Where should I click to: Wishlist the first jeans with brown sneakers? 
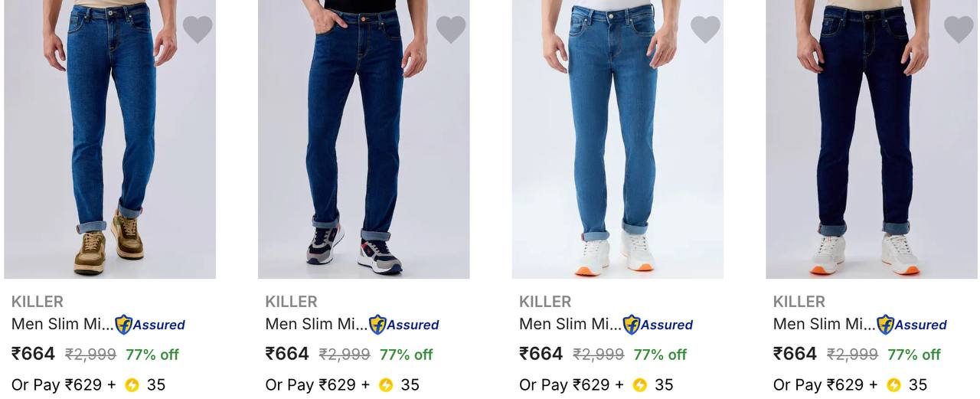pos(197,29)
